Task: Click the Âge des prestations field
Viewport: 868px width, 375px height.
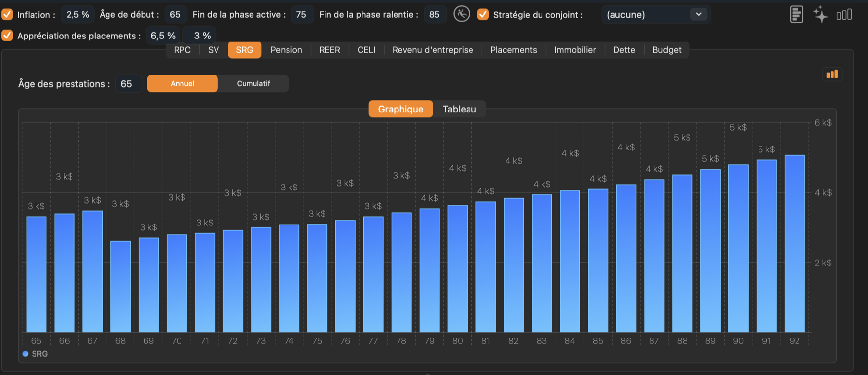Action: point(128,83)
